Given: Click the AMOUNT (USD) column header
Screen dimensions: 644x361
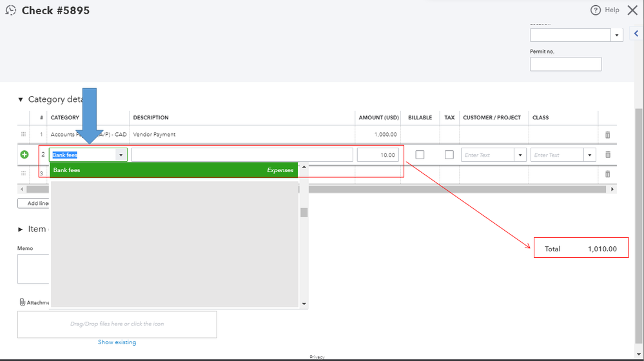Looking at the screenshot, I should (x=378, y=117).
